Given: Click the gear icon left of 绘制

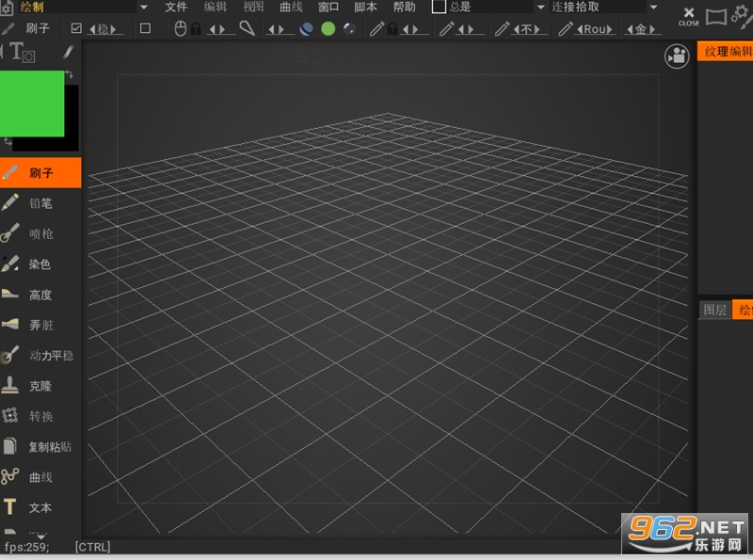Looking at the screenshot, I should click(x=7, y=8).
